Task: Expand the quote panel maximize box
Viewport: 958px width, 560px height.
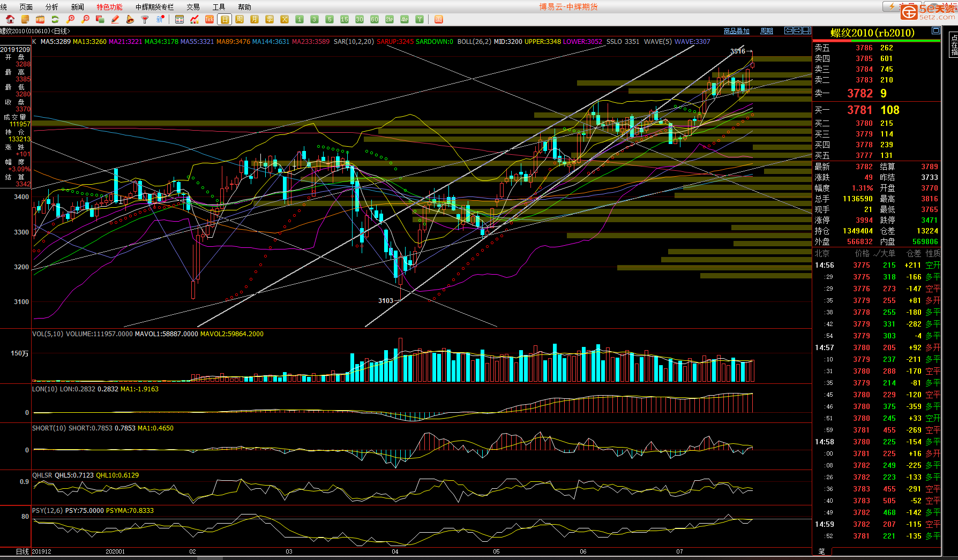Action: [x=935, y=31]
